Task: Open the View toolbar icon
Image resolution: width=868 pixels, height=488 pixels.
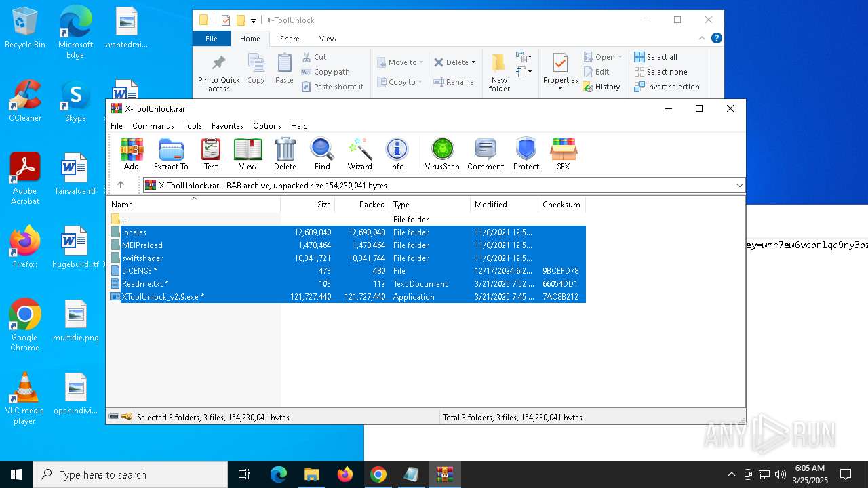Action: [248, 154]
